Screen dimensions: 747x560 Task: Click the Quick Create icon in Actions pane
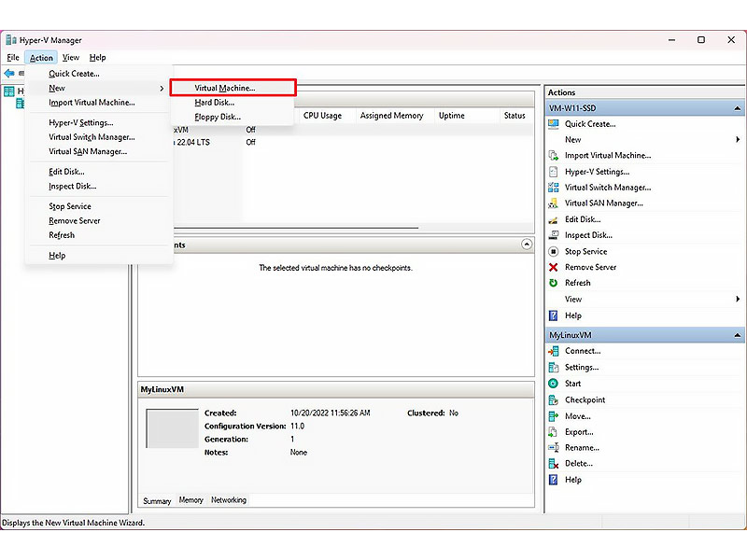click(x=553, y=124)
